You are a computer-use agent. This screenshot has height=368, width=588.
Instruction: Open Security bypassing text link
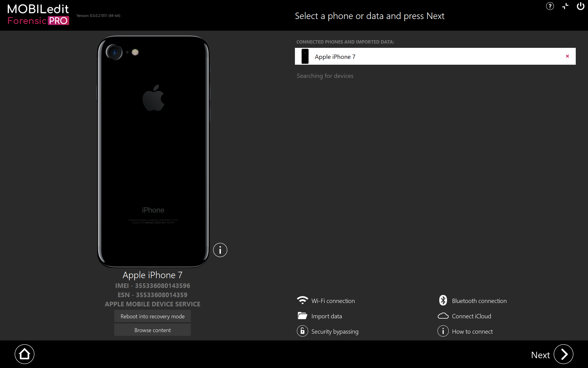[335, 332]
